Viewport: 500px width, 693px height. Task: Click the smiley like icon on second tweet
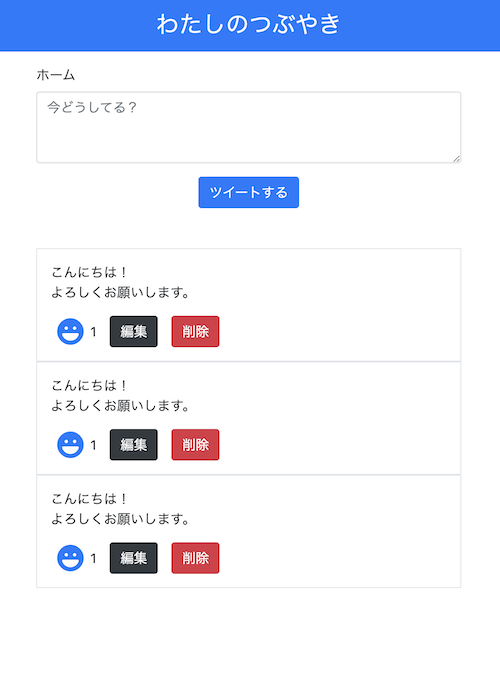coord(70,445)
